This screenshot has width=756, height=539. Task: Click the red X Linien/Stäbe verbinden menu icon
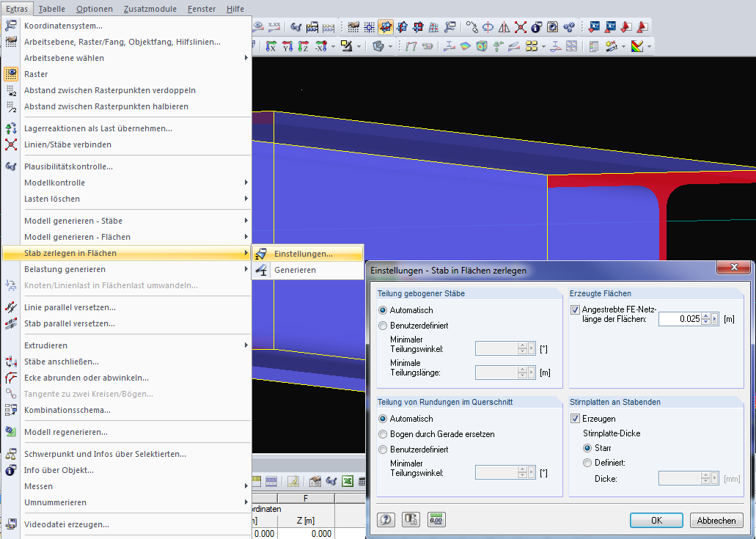(x=10, y=144)
